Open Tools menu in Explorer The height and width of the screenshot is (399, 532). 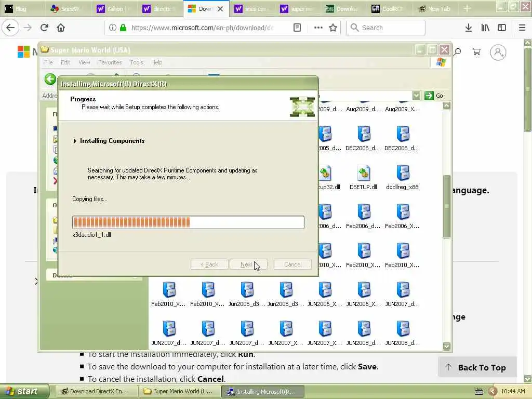(137, 62)
